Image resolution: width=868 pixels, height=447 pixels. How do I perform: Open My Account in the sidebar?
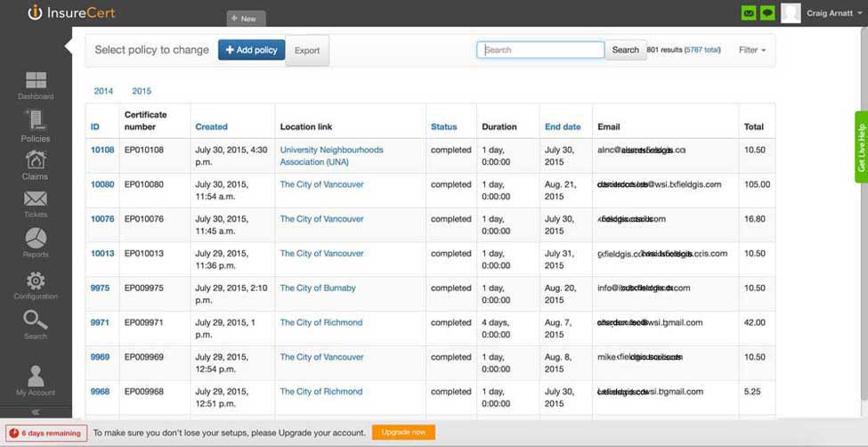pyautogui.click(x=36, y=377)
